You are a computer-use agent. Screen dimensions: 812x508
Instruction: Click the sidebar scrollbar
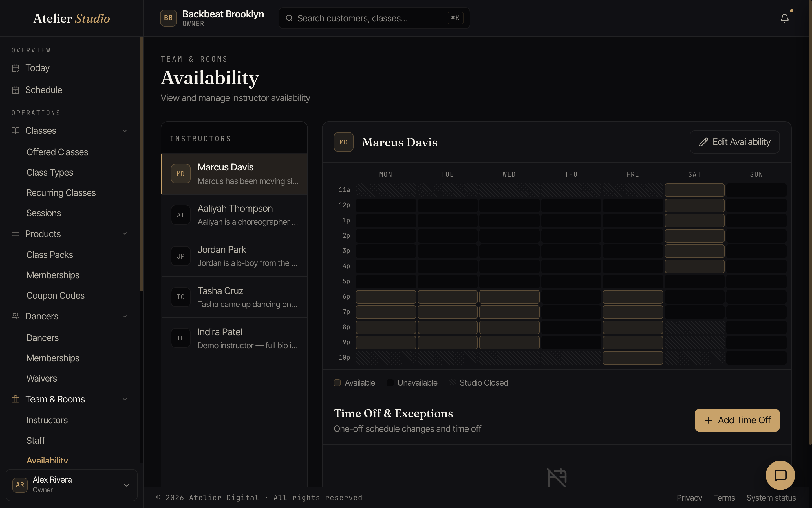(x=142, y=164)
